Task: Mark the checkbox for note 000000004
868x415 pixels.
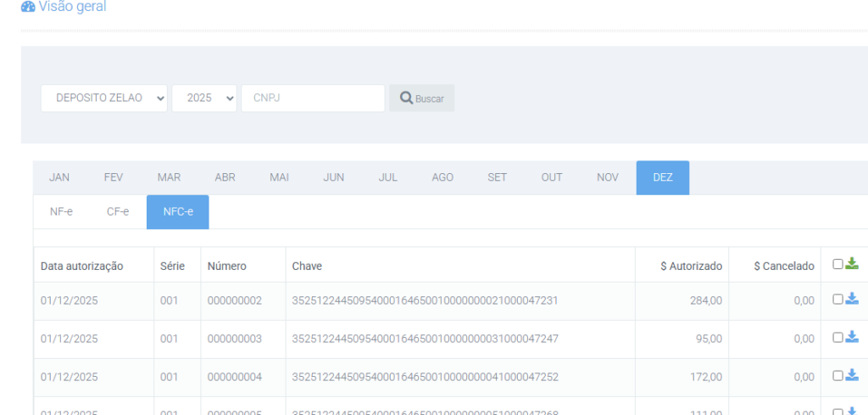Action: click(837, 375)
